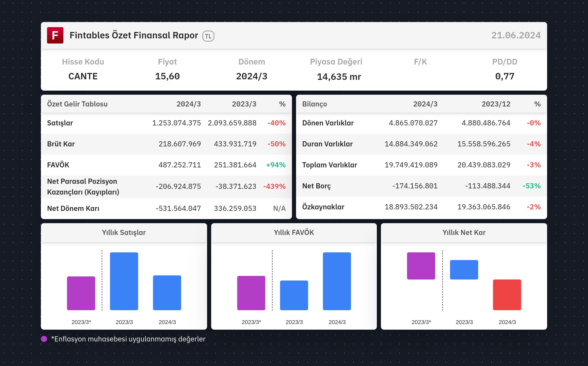Select the stock code CANTE
Viewport: 588px width, 366px height.
(83, 76)
